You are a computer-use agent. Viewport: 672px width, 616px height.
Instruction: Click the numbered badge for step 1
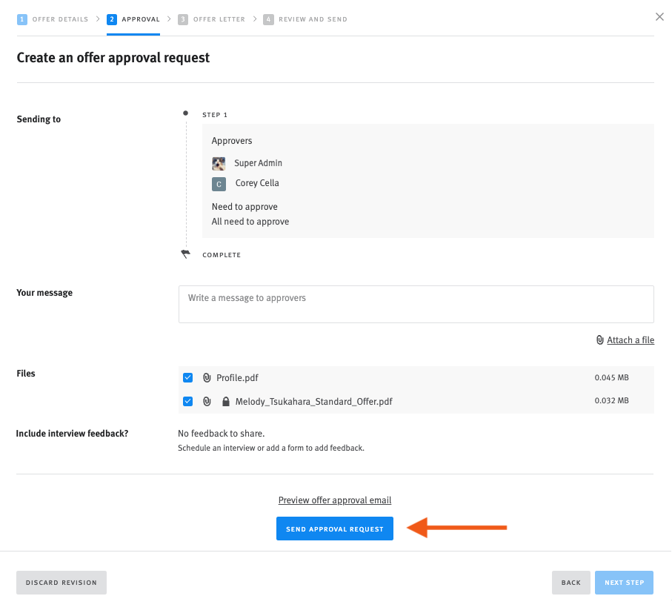click(x=22, y=19)
